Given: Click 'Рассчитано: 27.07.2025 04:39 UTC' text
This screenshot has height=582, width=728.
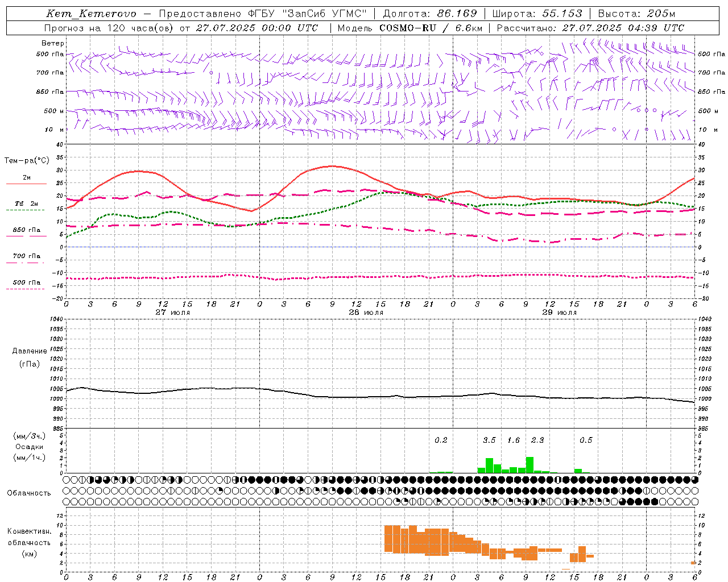Looking at the screenshot, I should point(590,28).
